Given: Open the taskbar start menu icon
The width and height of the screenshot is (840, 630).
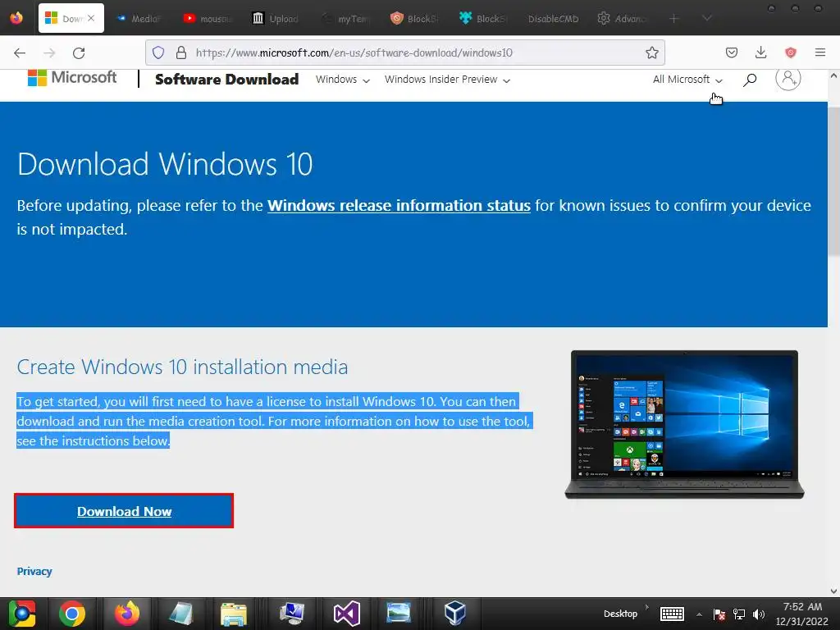Looking at the screenshot, I should point(21,614).
